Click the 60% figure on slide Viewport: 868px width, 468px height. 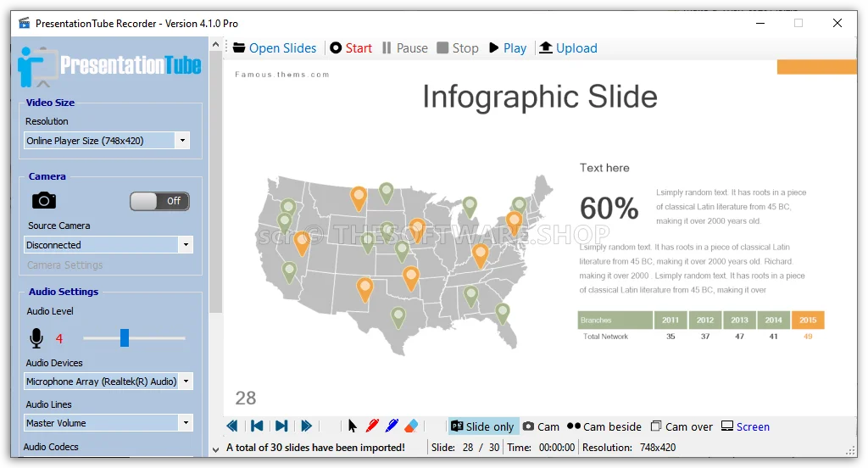(609, 209)
